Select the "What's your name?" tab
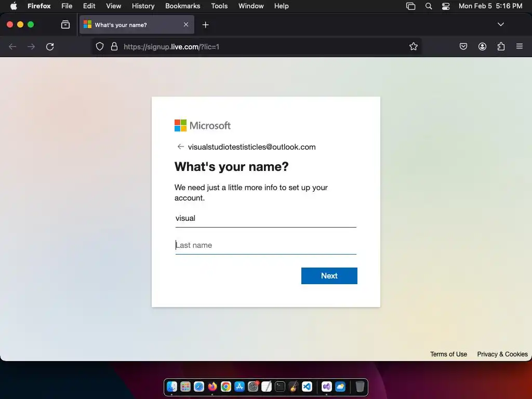Screen dimensions: 532x399 [x=137, y=24]
